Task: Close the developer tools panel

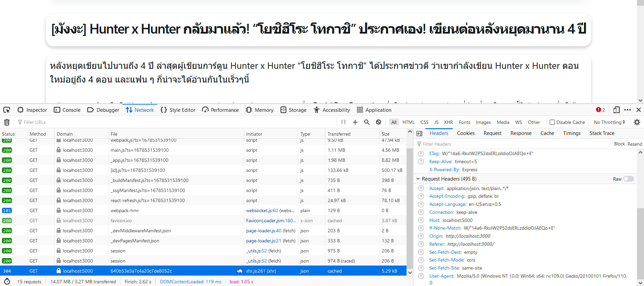Action: (x=639, y=110)
